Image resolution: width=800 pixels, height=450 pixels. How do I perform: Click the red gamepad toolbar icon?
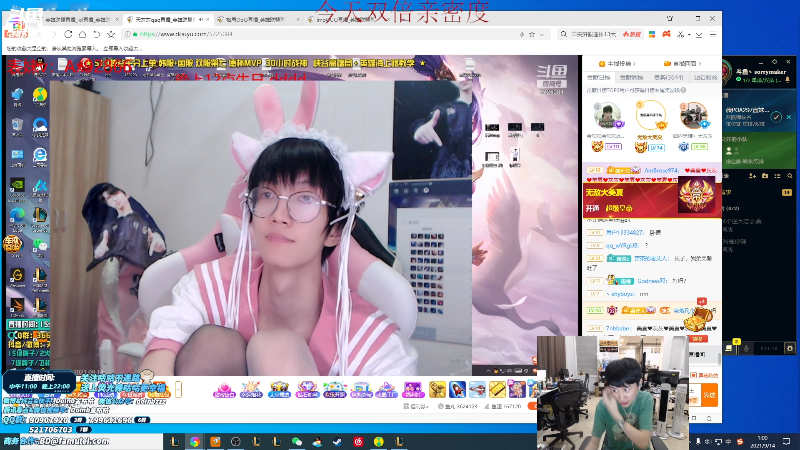(x=666, y=34)
